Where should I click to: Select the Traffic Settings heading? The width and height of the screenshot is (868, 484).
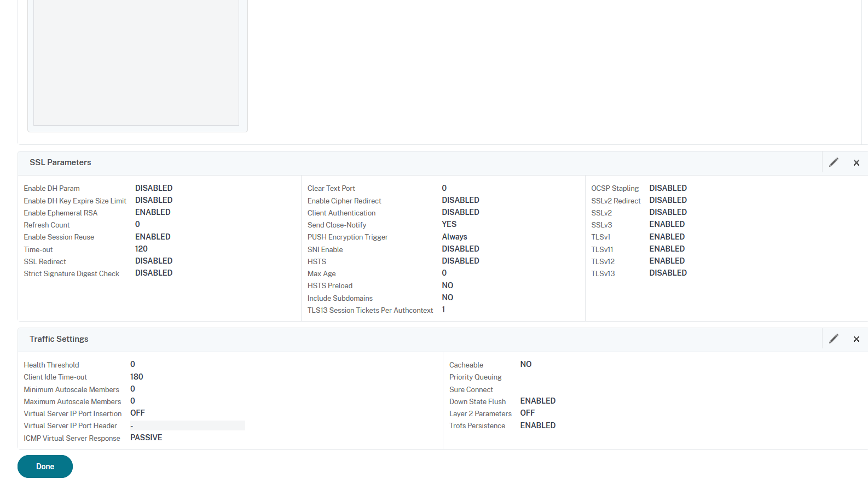[59, 339]
